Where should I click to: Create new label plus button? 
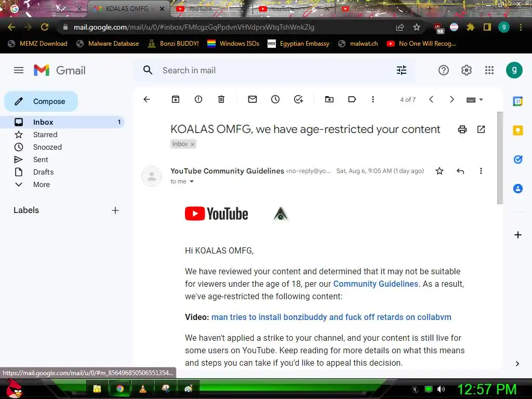(115, 210)
